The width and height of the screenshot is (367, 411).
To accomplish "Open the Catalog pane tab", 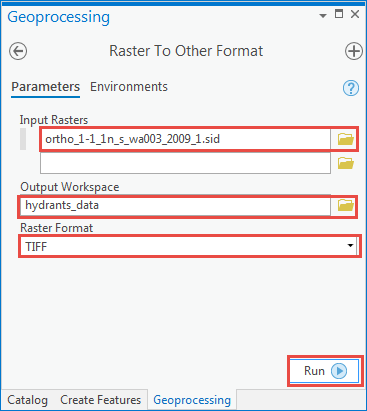I will coord(27,400).
